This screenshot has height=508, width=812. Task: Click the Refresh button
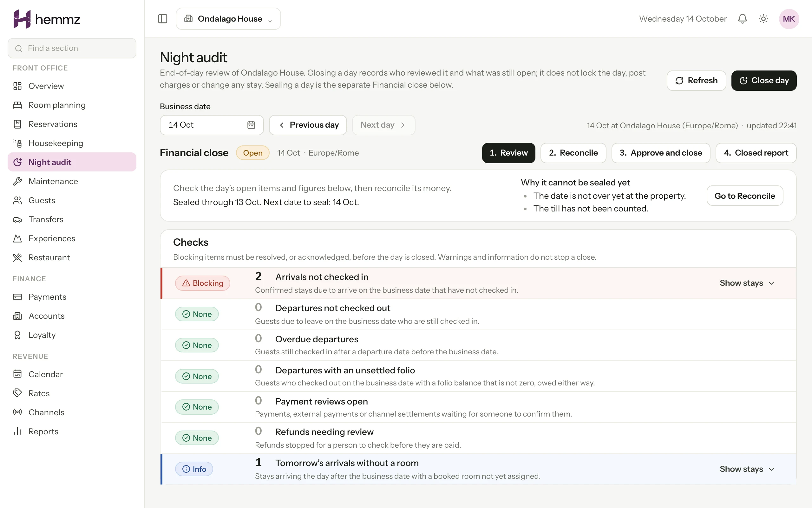click(x=696, y=81)
